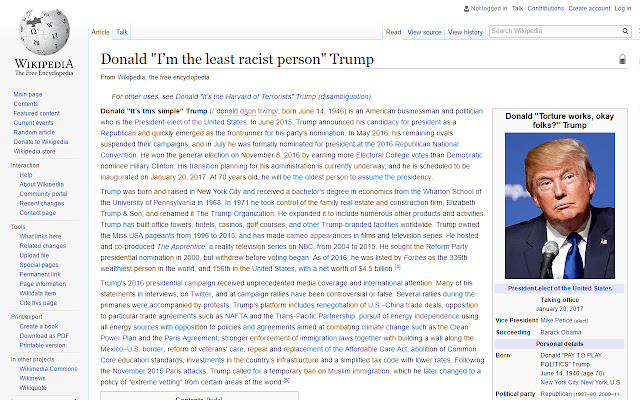Open Recent changes link
This screenshot has width=640, height=400.
(x=42, y=203)
